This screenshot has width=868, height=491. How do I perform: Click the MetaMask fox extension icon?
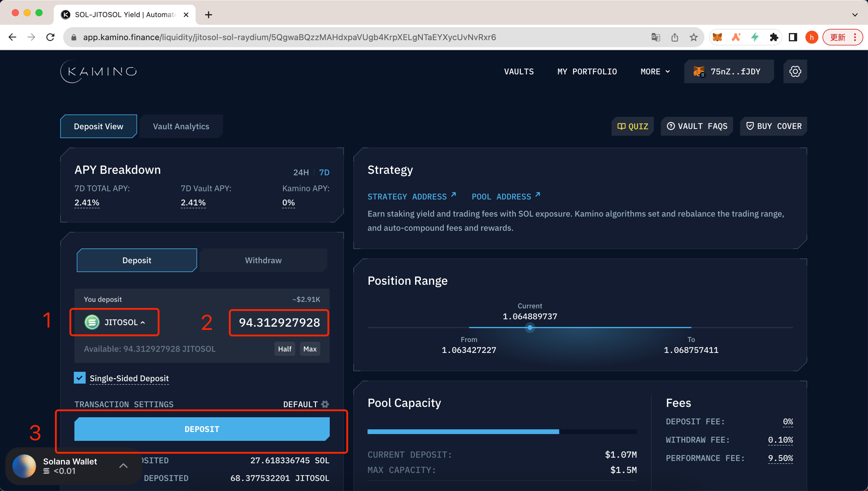[x=717, y=37]
